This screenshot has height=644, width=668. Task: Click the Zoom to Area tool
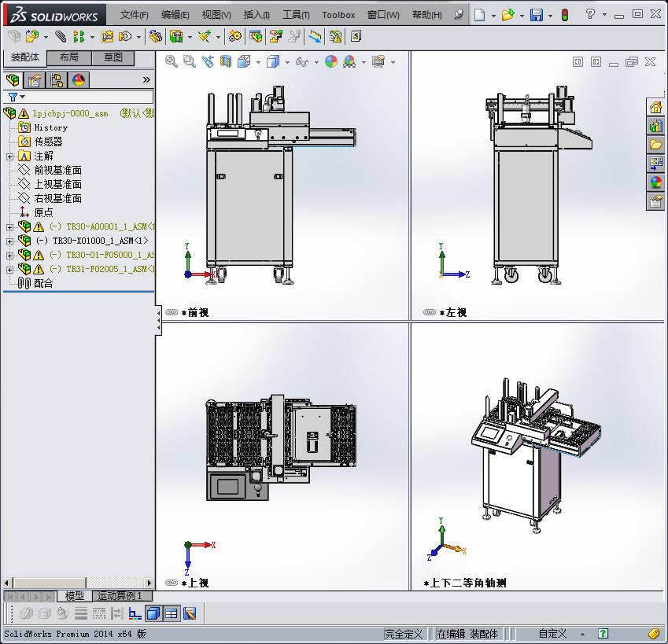(x=187, y=61)
